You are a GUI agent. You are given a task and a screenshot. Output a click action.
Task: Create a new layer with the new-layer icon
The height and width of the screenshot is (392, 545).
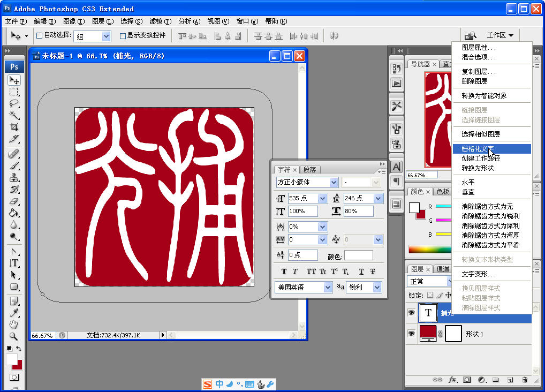point(510,380)
